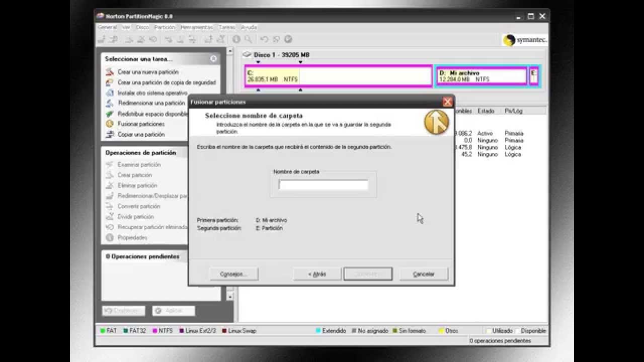Viewport: 644px width, 362px height.
Task: Click the Estado column header
Action: (x=486, y=111)
